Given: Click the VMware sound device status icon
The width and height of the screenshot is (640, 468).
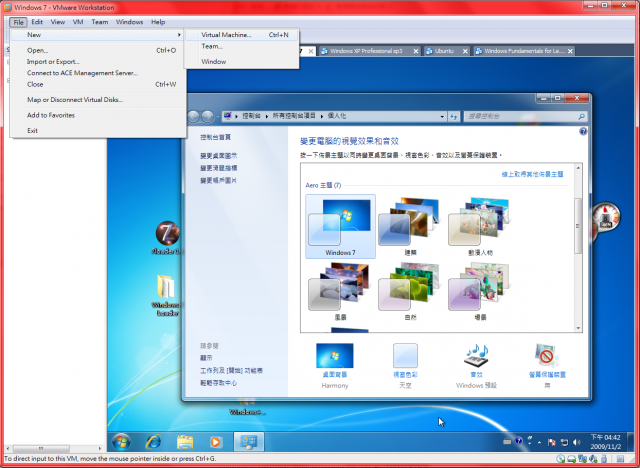Looking at the screenshot, I should 593,459.
